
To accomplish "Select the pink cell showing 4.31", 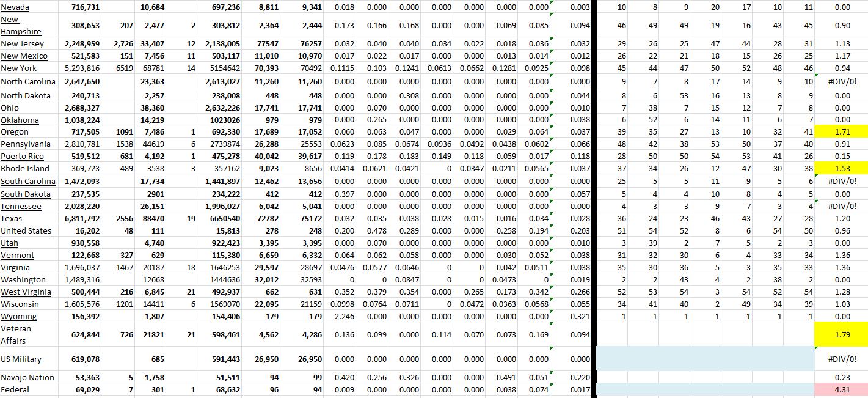I will pyautogui.click(x=841, y=389).
